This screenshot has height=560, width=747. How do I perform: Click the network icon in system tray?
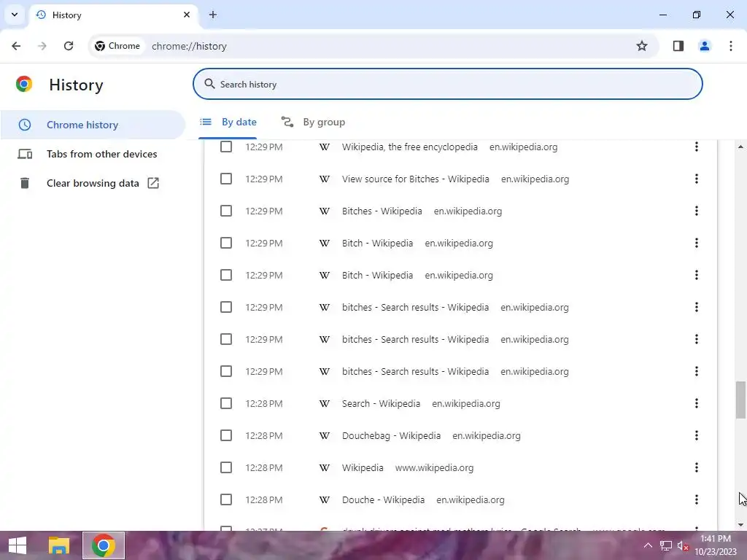[x=665, y=545]
